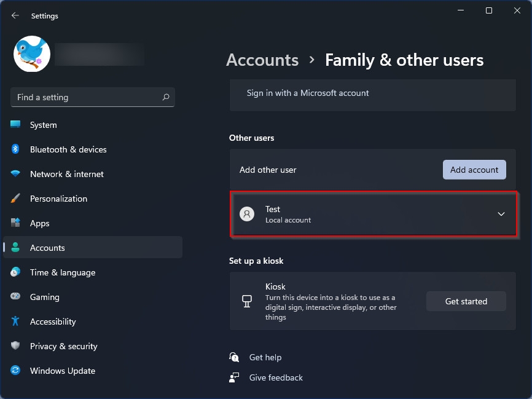Open the Get help link
This screenshot has height=399, width=532.
265,357
